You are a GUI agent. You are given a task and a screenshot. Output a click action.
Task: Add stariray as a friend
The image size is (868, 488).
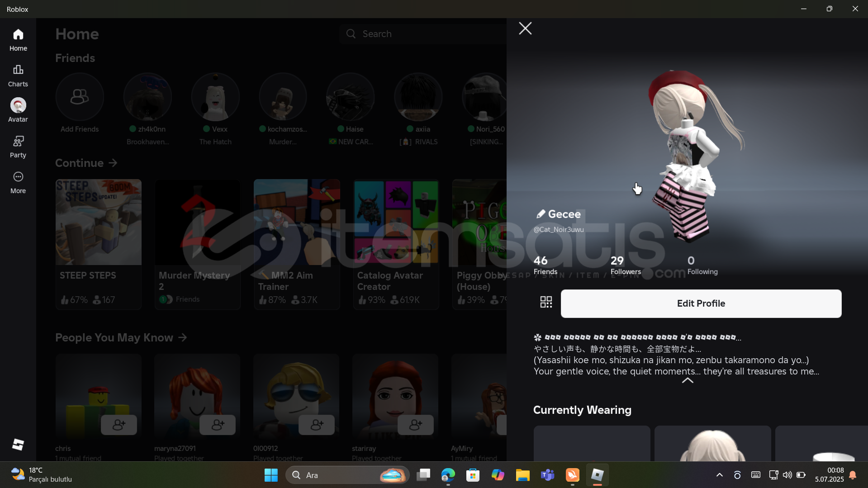point(416,425)
